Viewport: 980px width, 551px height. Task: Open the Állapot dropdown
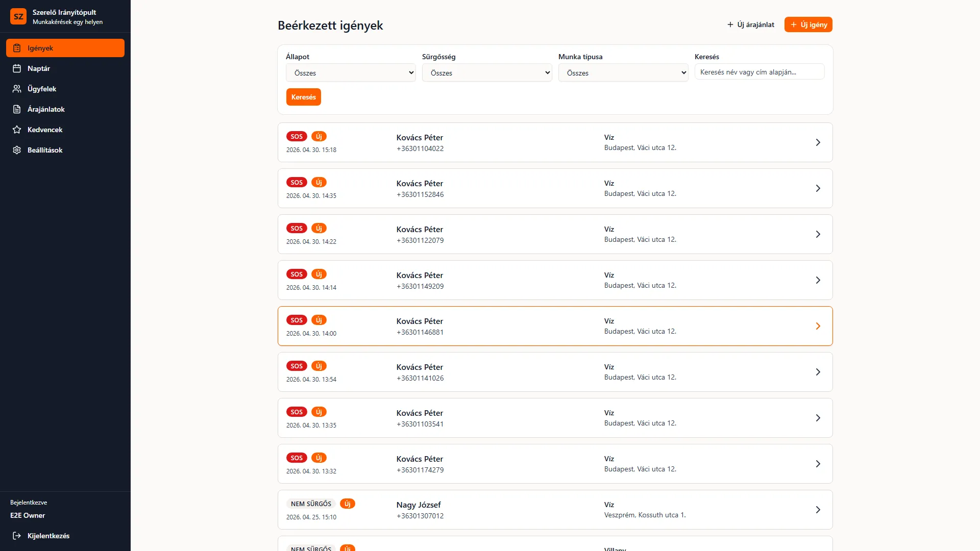[351, 73]
